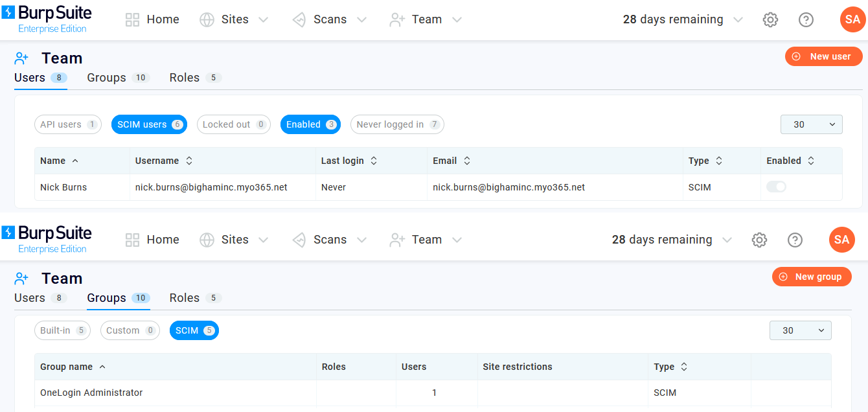Click the sort arrow beside Group name
Viewport: 868px width, 412px height.
point(102,367)
